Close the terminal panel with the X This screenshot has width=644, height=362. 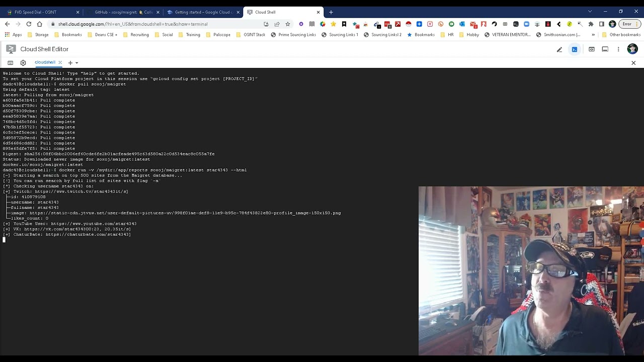tap(633, 63)
